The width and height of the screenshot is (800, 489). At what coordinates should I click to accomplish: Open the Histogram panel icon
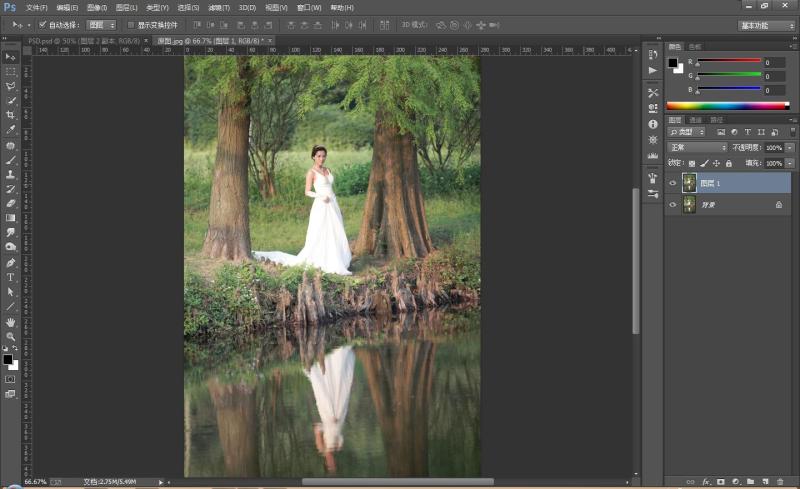click(x=653, y=155)
